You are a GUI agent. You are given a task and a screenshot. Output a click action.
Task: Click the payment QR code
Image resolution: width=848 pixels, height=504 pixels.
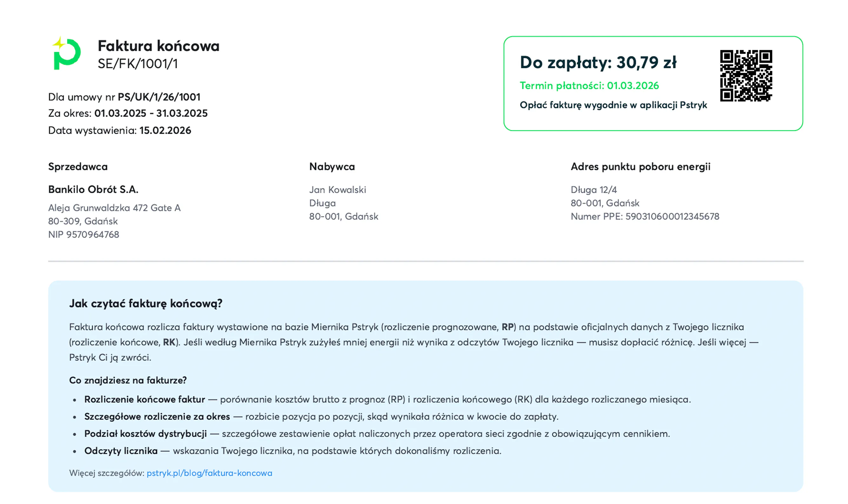pyautogui.click(x=746, y=76)
